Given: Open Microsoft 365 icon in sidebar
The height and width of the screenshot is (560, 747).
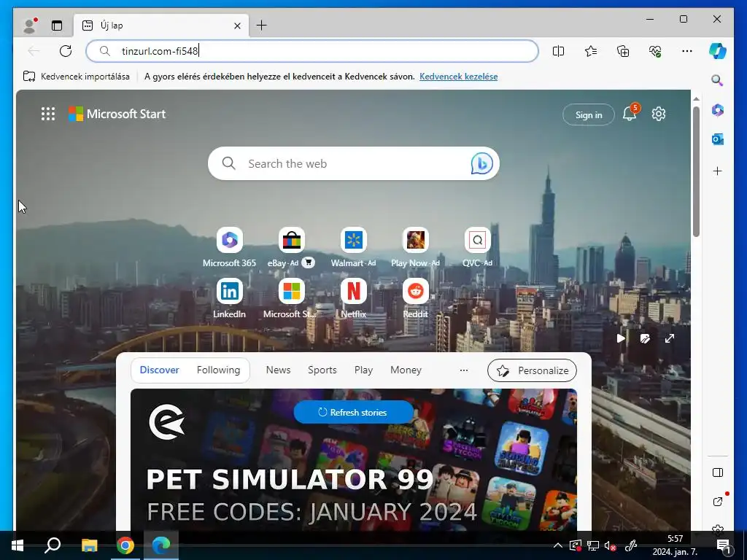Looking at the screenshot, I should pyautogui.click(x=718, y=110).
